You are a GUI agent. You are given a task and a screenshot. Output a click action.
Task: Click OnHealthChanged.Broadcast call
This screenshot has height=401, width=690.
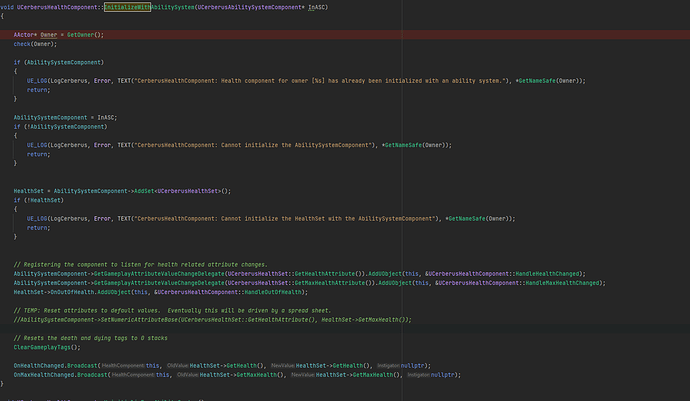pos(56,367)
